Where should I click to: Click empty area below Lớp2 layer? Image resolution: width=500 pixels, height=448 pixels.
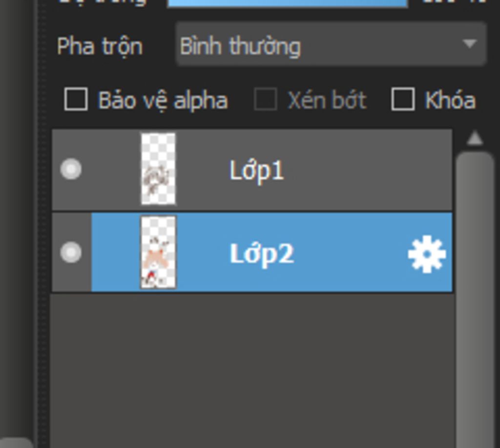252,370
